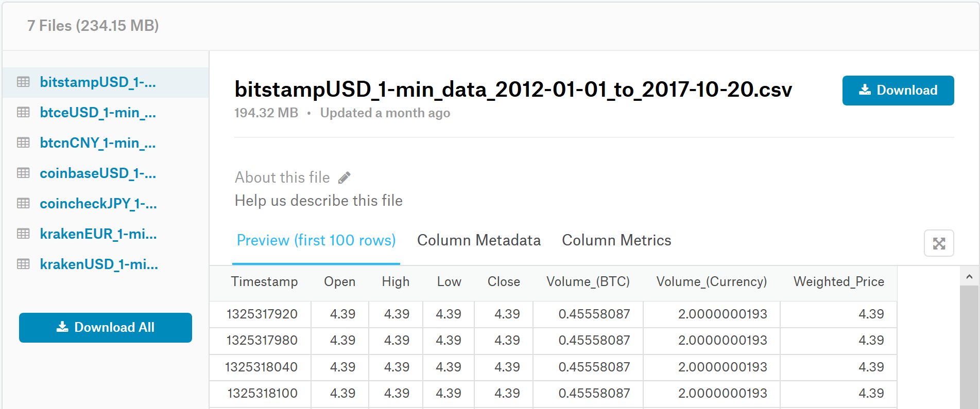Click the Low column header
The image size is (980, 409).
tap(449, 282)
